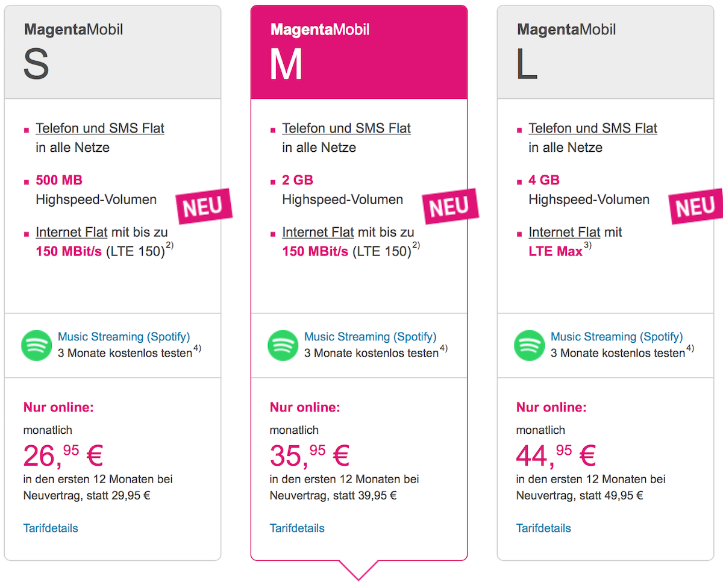Open Tarifdetails for MagentaMobil L
723x588 pixels.
pyautogui.click(x=543, y=528)
